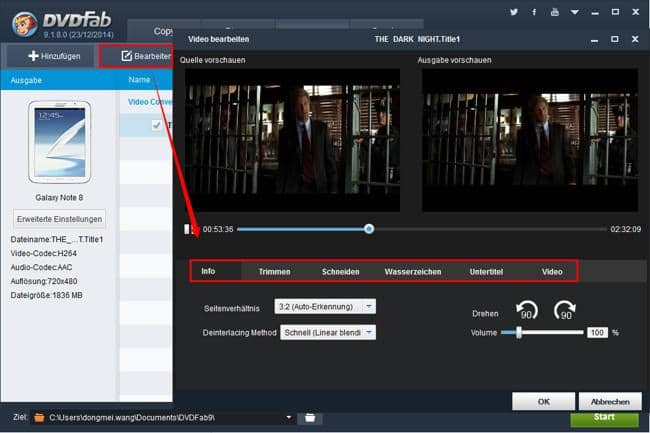Maximize the Video bearbeiten dialog
Screen dimensions: 650x433
click(x=615, y=39)
